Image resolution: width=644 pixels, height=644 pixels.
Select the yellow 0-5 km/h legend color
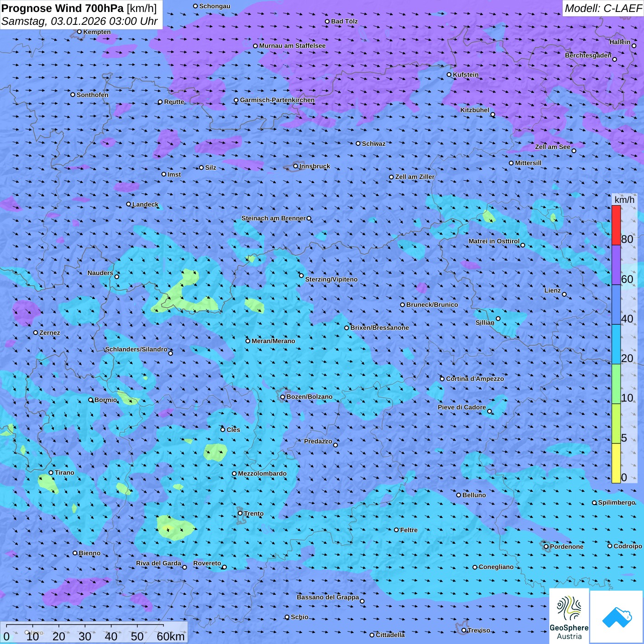(616, 463)
